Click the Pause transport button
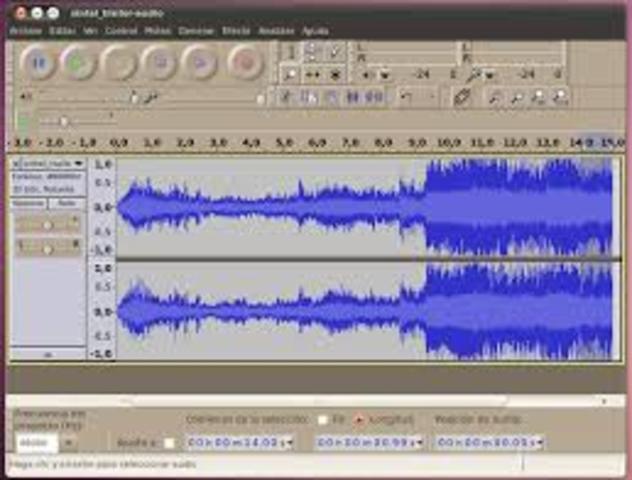Screen dimensions: 632x480 pyautogui.click(x=38, y=62)
